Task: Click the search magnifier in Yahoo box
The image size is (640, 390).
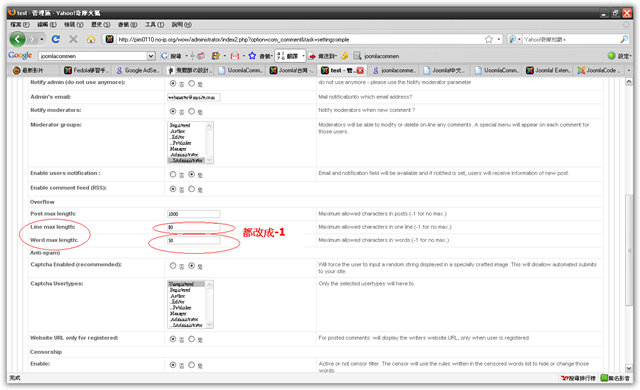Action: [624, 39]
